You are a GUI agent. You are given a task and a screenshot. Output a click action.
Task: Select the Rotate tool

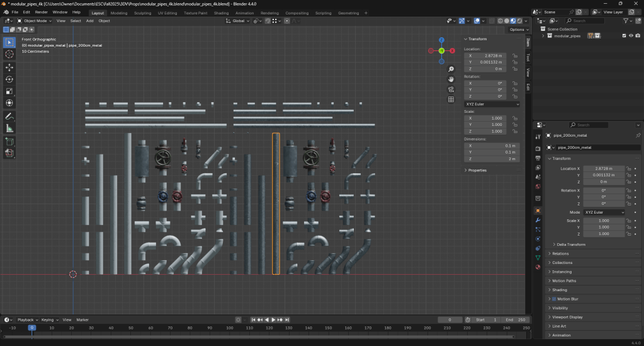pos(9,79)
